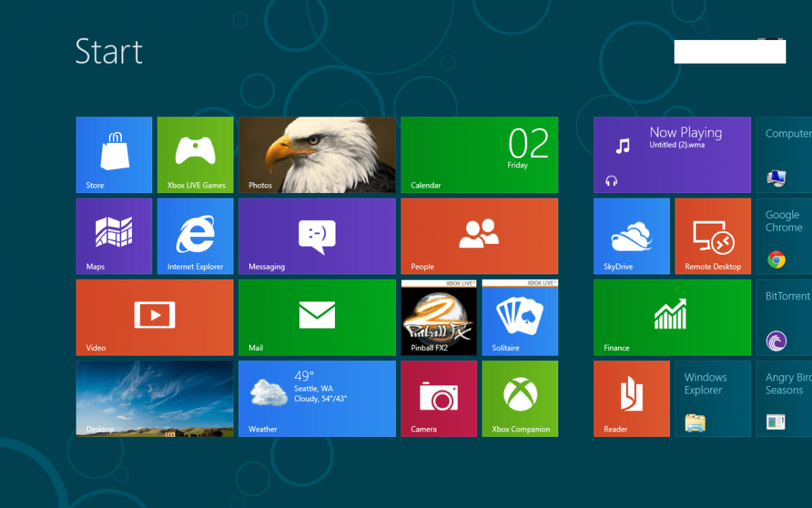Image resolution: width=812 pixels, height=508 pixels.
Task: Open the Reader tile
Action: (631, 398)
